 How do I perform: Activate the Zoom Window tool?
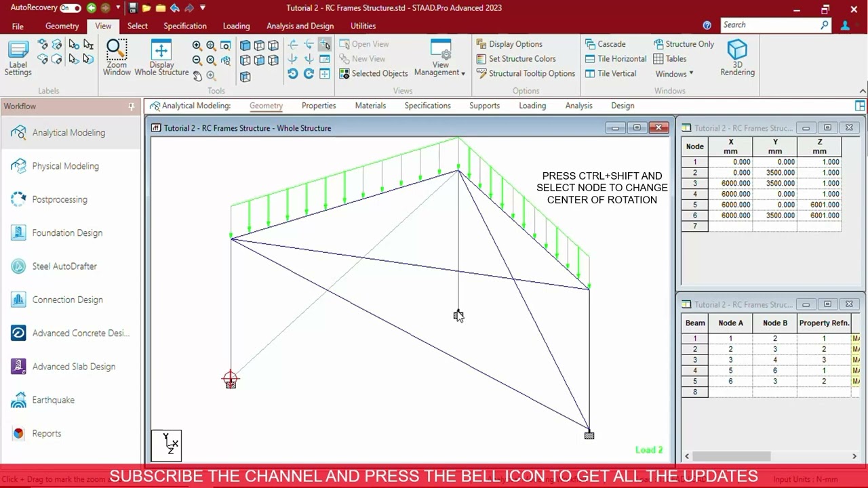pos(117,58)
